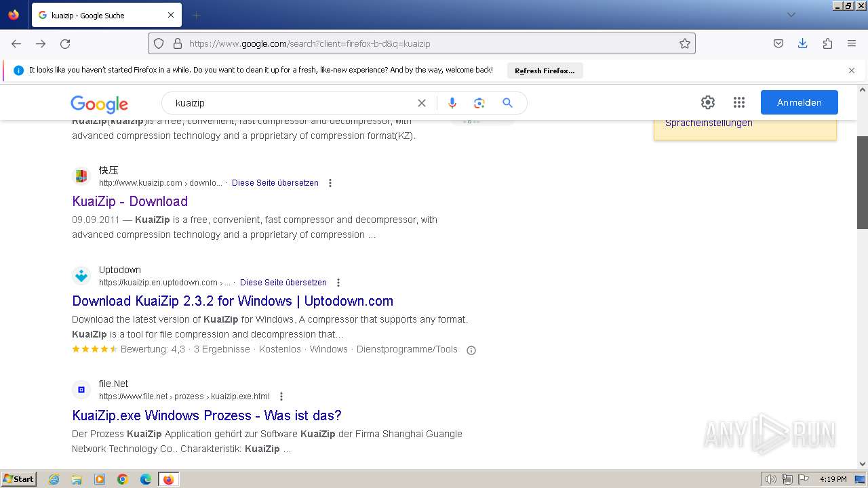Go back to previous page
The height and width of the screenshot is (488, 868).
click(x=16, y=43)
